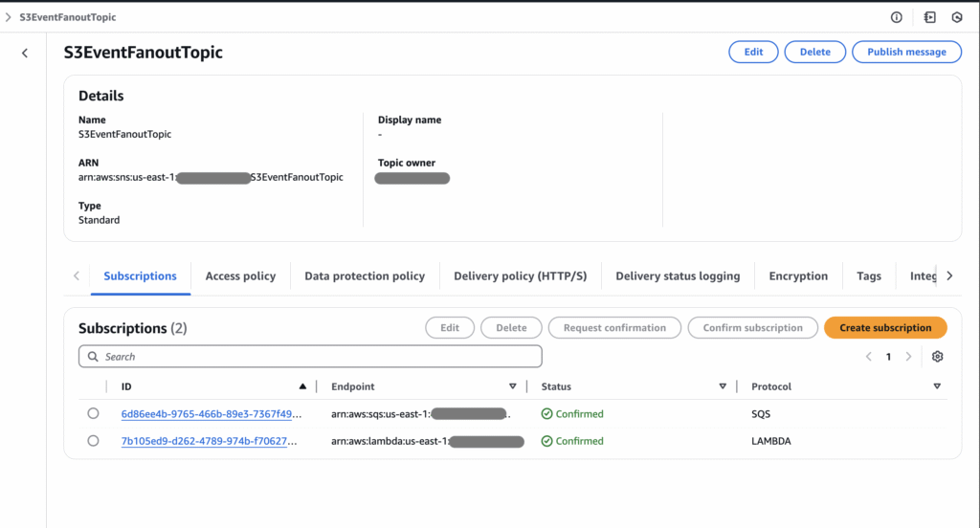The width and height of the screenshot is (980, 528).
Task: Expand breadcrumb chevron before S3EventFanoutTopic
Action: pos(8,17)
